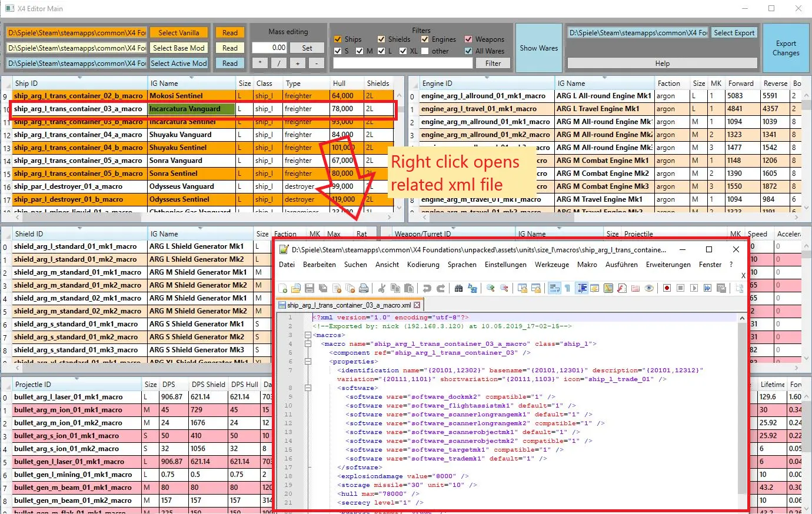Click the Select Active Mod button
The height and width of the screenshot is (514, 812).
[179, 64]
